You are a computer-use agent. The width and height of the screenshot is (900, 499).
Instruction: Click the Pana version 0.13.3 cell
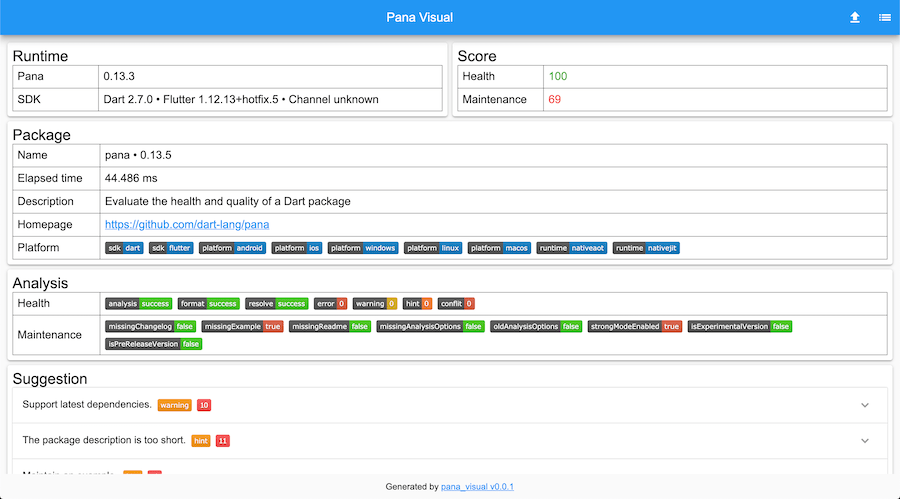pos(270,76)
